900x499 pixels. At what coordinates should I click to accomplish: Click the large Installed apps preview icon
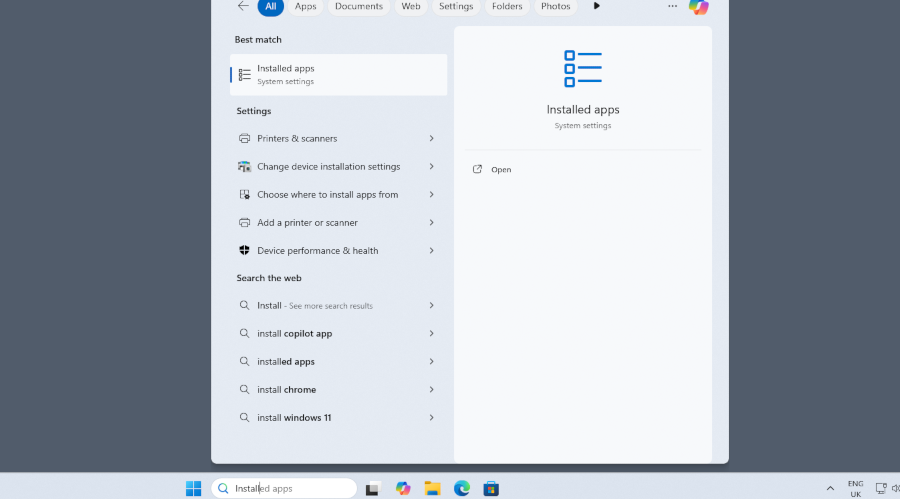coord(583,69)
